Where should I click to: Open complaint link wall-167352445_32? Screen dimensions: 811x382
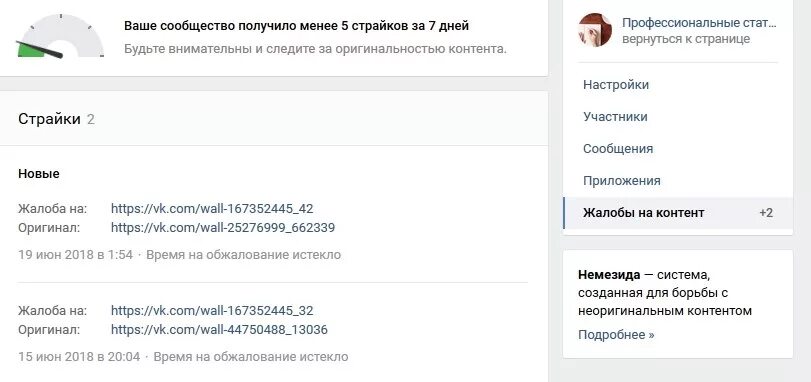pyautogui.click(x=212, y=311)
